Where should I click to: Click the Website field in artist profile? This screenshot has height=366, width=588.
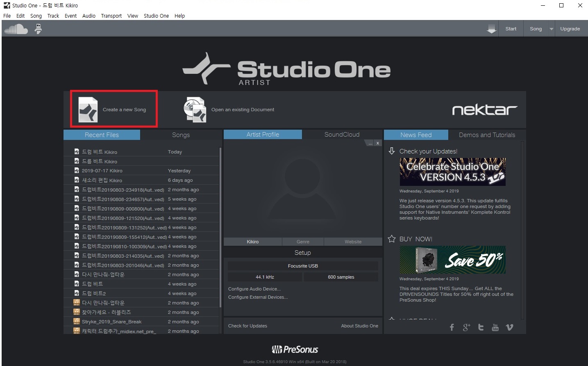pyautogui.click(x=353, y=242)
